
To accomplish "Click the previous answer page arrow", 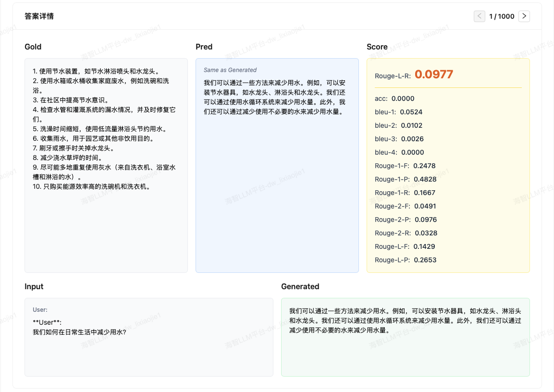I will [480, 16].
